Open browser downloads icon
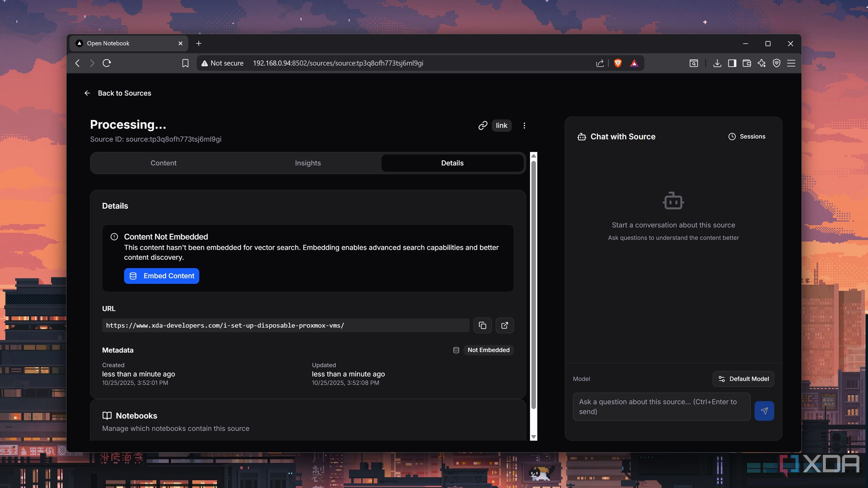Screen dimensions: 868x488 (717, 63)
